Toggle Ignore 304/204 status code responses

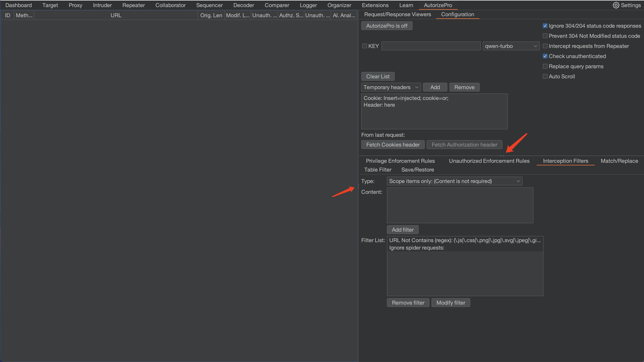pos(545,26)
